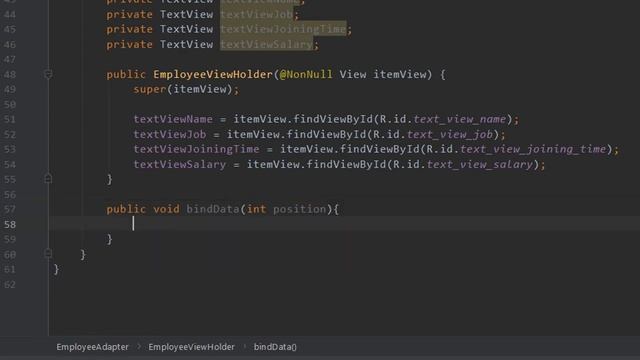Select bindData() breadcrumb
The width and height of the screenshot is (640, 360).
(275, 347)
